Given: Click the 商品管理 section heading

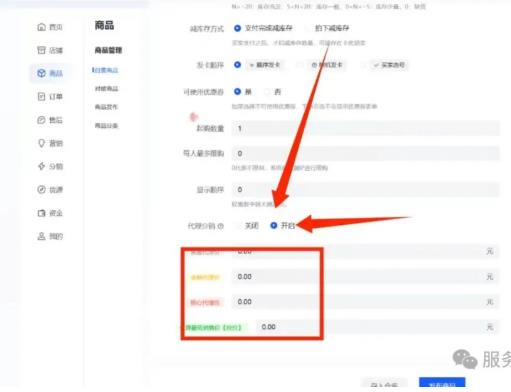Looking at the screenshot, I should pyautogui.click(x=108, y=50).
